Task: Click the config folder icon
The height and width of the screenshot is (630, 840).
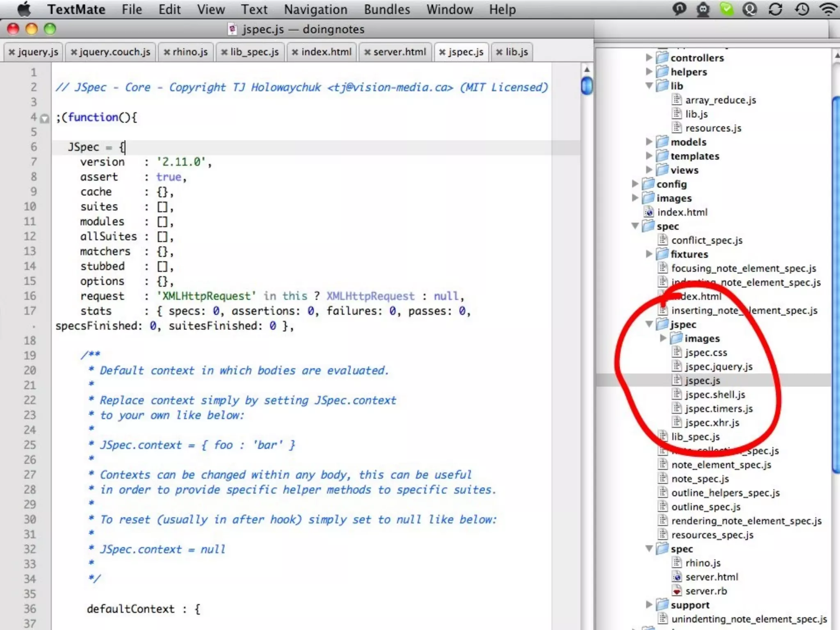Action: [648, 184]
